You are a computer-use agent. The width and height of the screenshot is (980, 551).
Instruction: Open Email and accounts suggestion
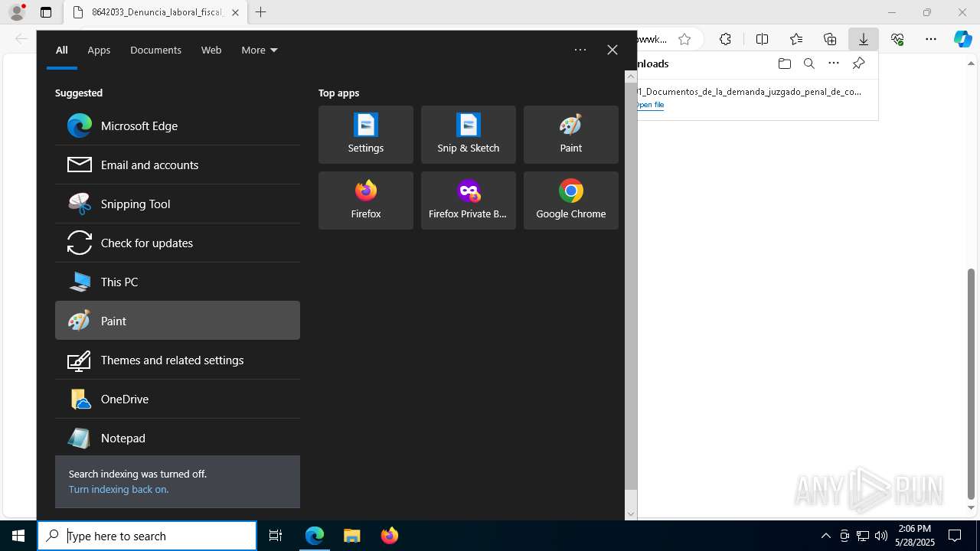point(178,165)
